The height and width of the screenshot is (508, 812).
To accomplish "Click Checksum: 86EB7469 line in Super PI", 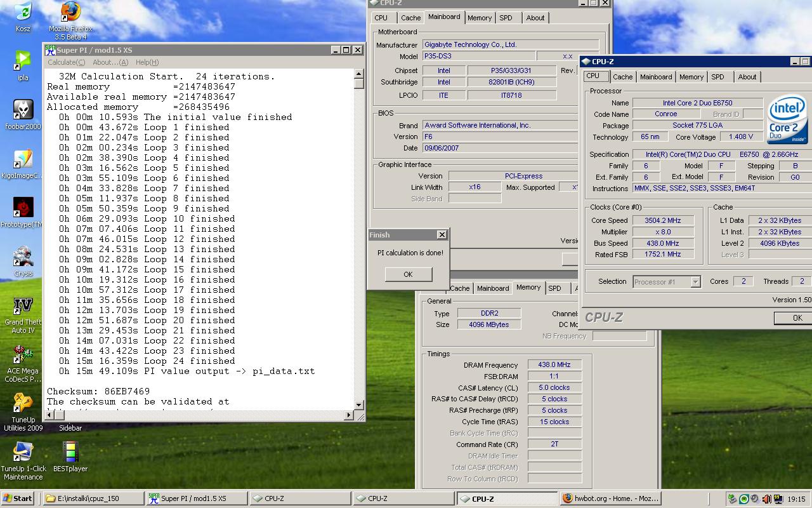I will [x=98, y=391].
